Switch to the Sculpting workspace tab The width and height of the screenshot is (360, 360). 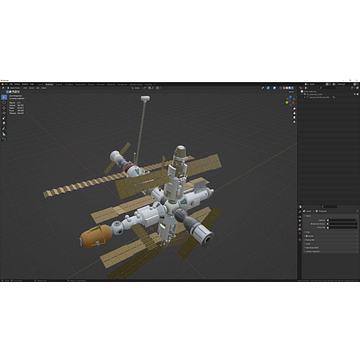tap(59, 84)
